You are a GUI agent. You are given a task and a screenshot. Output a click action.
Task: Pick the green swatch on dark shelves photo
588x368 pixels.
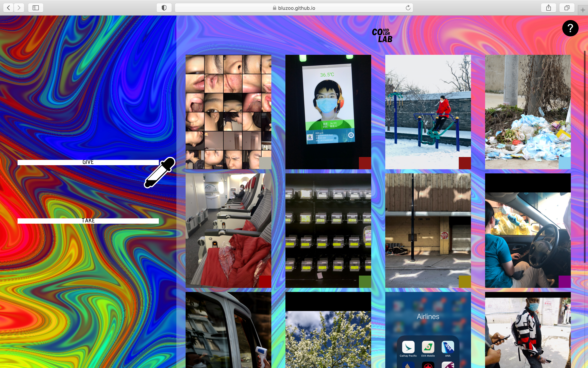point(365,282)
